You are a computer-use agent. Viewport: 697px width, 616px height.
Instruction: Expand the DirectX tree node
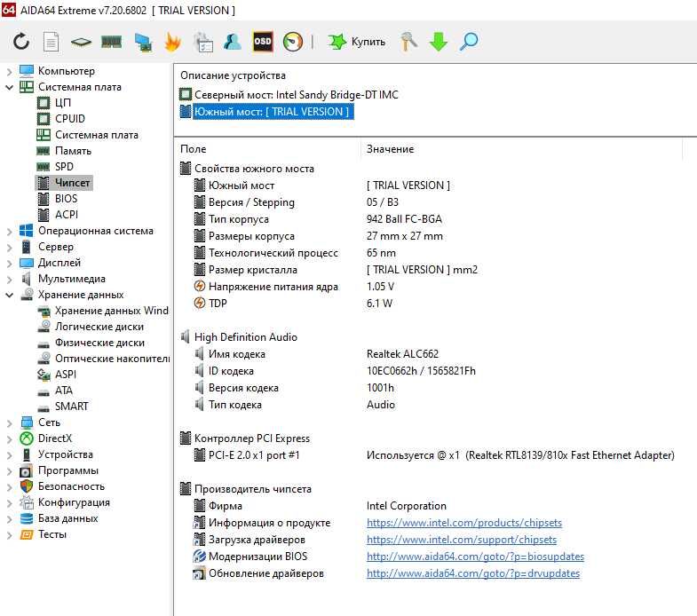pyautogui.click(x=9, y=438)
